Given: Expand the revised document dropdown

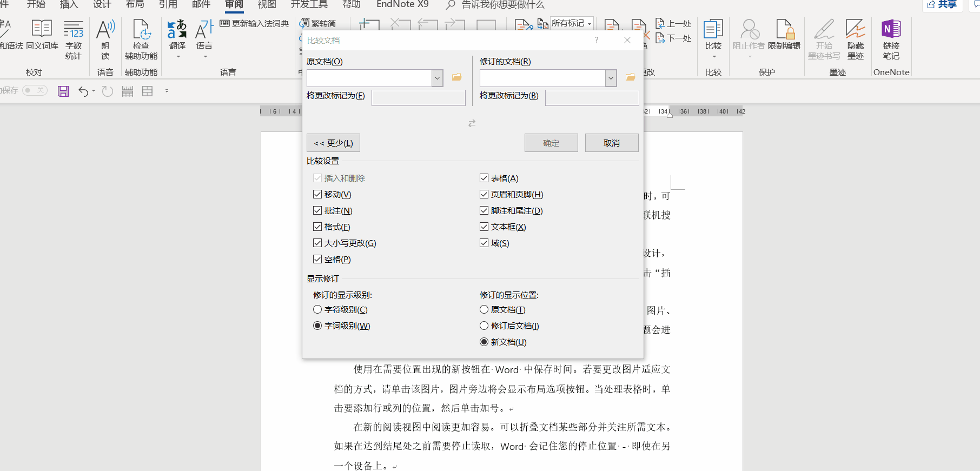Looking at the screenshot, I should click(611, 78).
